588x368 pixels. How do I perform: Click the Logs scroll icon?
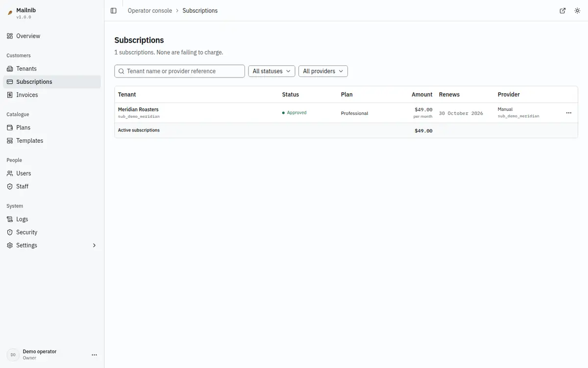(x=10, y=219)
